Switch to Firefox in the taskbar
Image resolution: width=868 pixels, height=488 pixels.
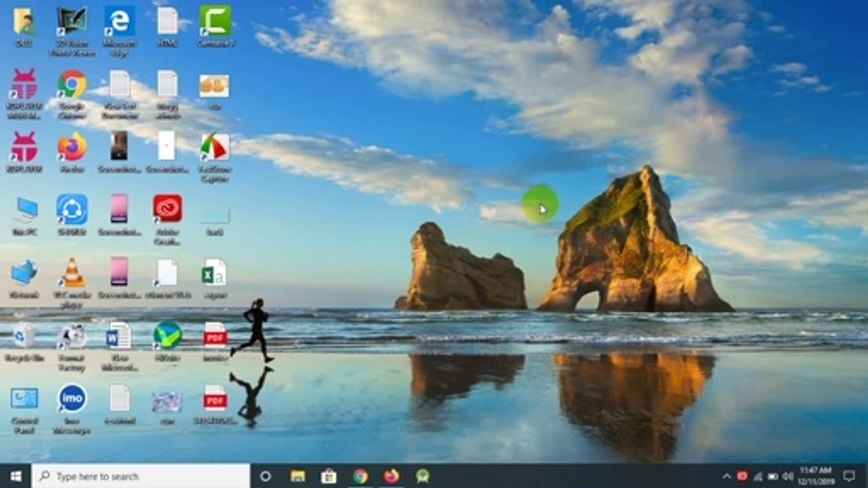391,476
